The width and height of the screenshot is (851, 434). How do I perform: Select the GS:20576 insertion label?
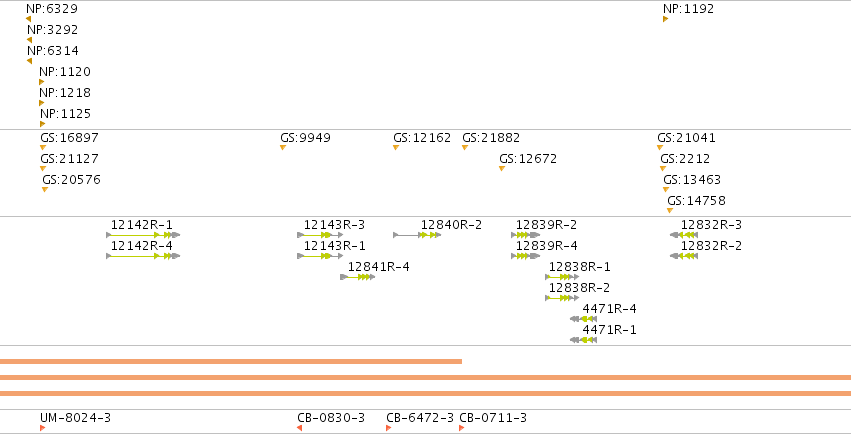click(72, 180)
